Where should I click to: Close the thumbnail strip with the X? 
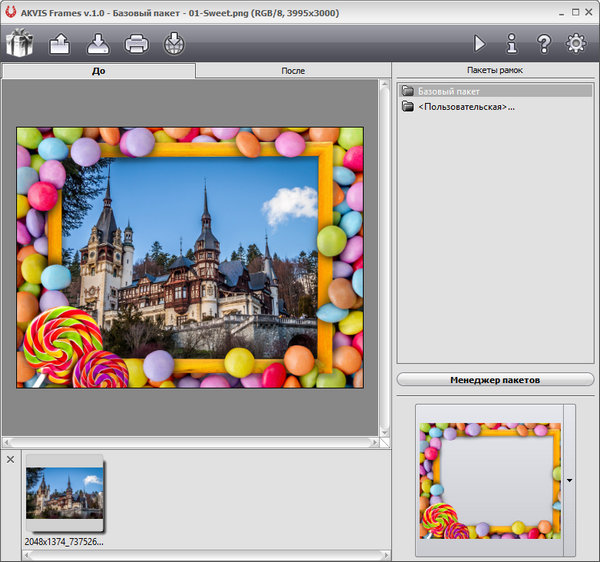[x=10, y=459]
